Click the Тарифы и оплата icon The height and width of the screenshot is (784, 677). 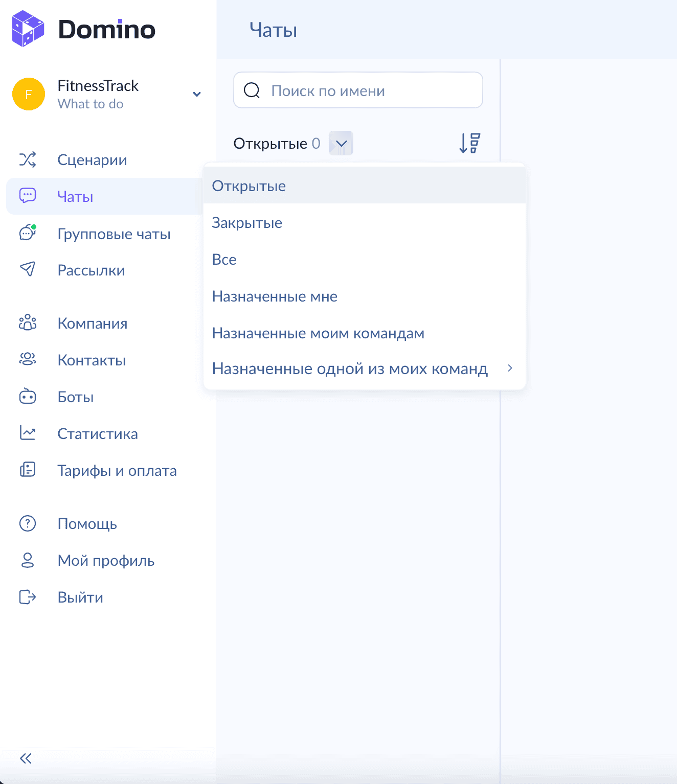[28, 470]
